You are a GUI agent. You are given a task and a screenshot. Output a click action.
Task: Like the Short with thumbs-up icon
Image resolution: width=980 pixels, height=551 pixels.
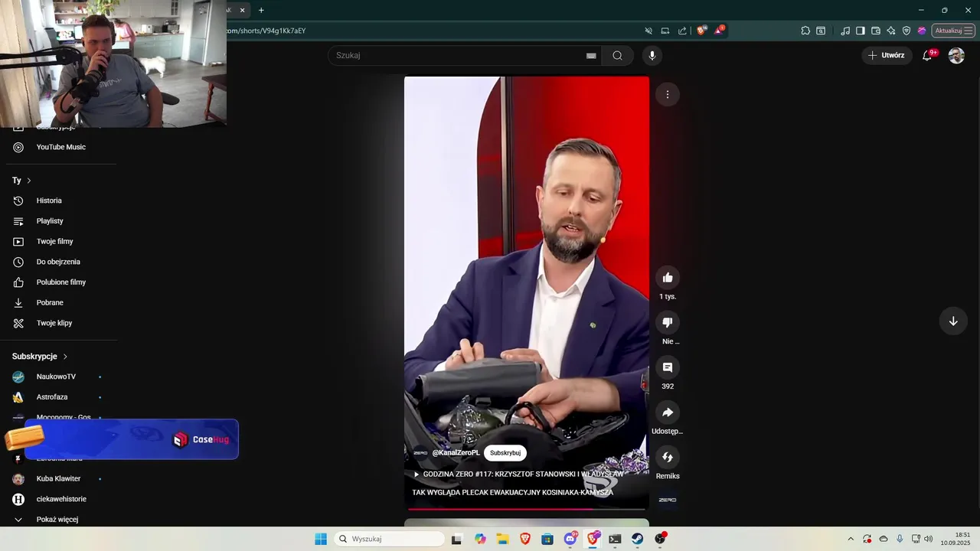[668, 278]
